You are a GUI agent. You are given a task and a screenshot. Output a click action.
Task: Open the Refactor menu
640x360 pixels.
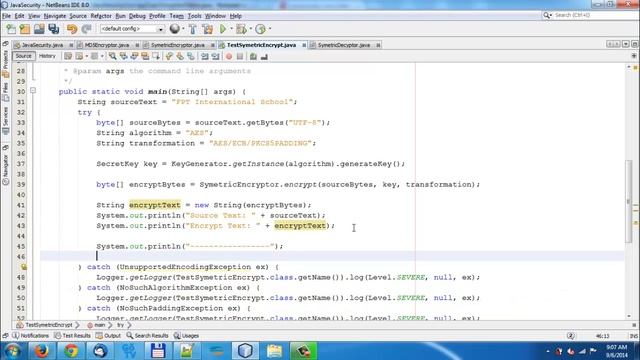[101, 16]
